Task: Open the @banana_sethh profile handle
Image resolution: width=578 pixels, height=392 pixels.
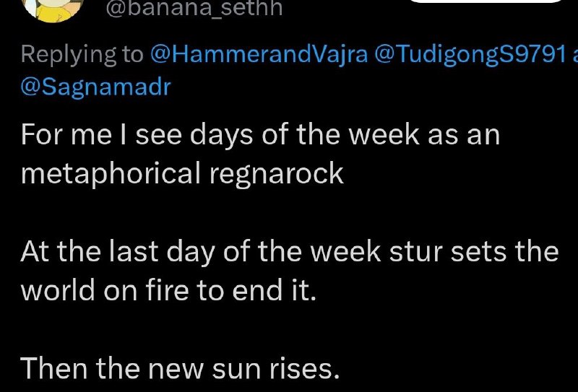Action: (194, 9)
